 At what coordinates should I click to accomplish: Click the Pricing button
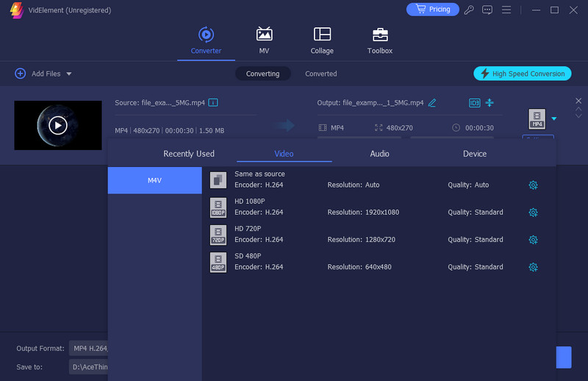(x=432, y=10)
